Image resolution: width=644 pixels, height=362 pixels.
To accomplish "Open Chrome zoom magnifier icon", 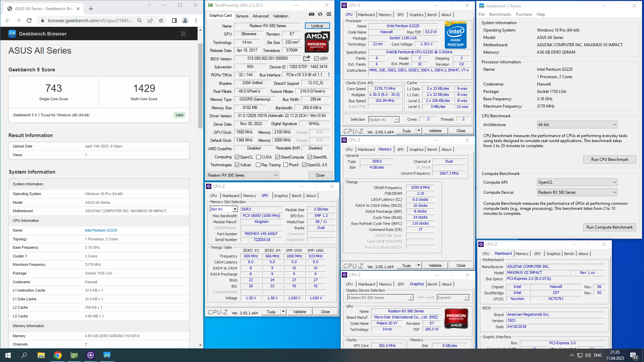I will point(140,20).
